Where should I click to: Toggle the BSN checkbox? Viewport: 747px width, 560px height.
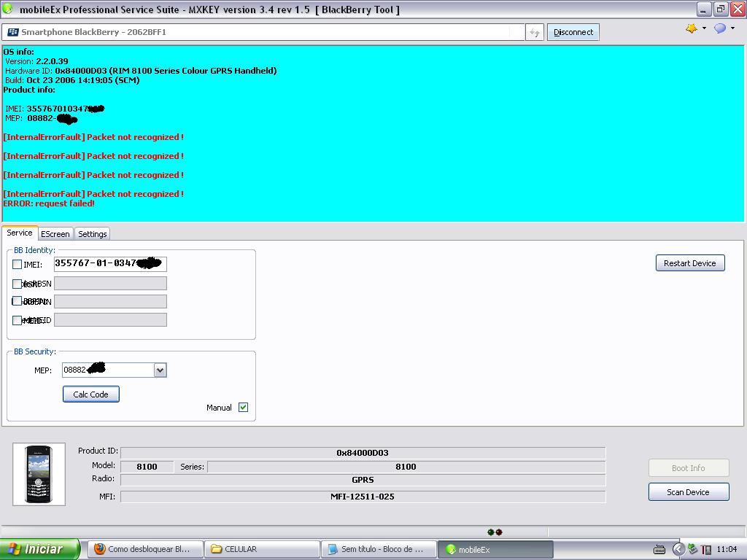click(x=18, y=284)
